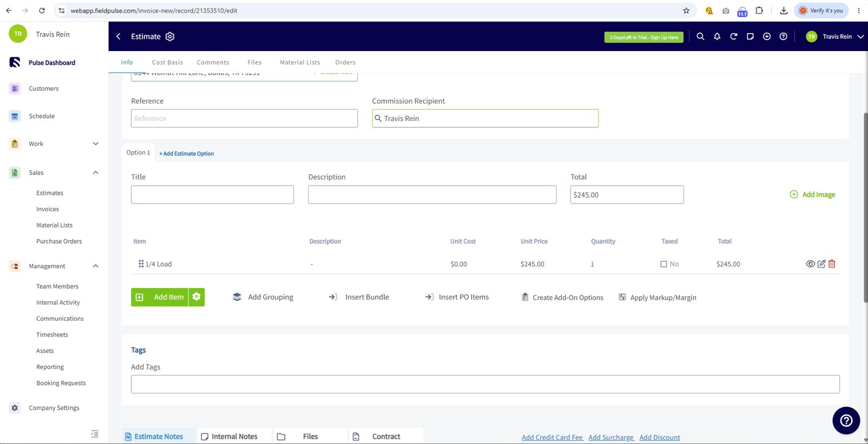
Task: Click the trial Sign Up Here button
Action: coord(643,37)
